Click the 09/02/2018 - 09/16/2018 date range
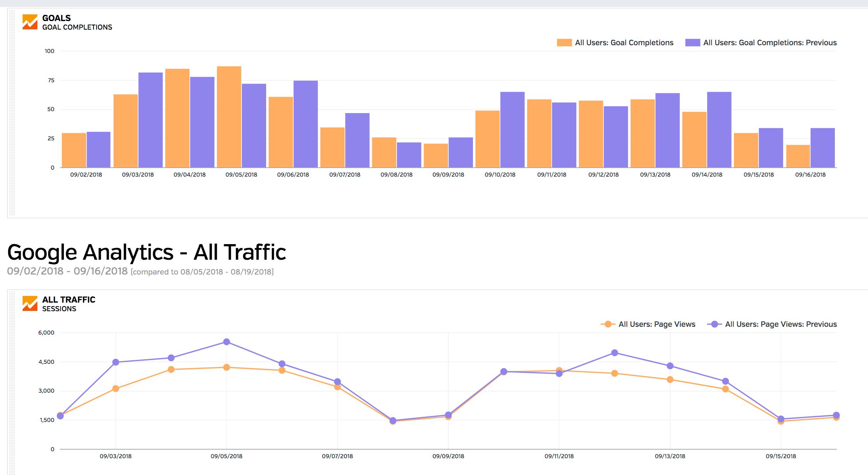The image size is (868, 475). [x=67, y=271]
